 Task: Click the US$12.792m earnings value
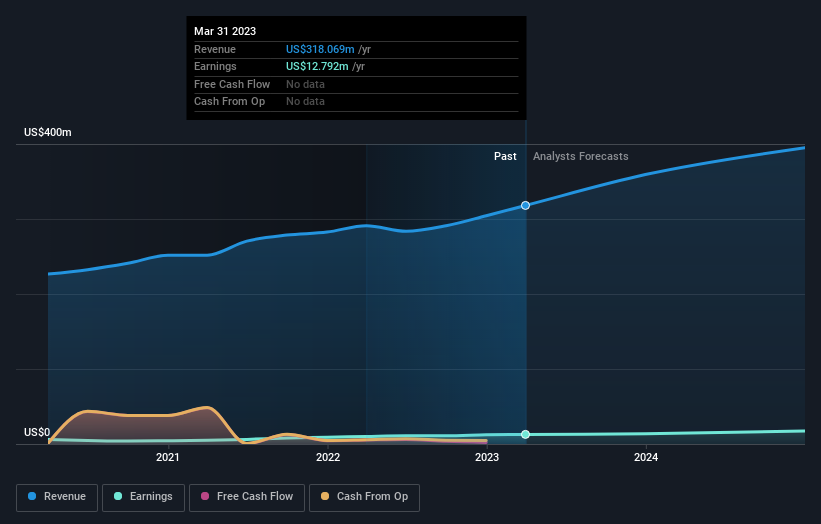(317, 66)
